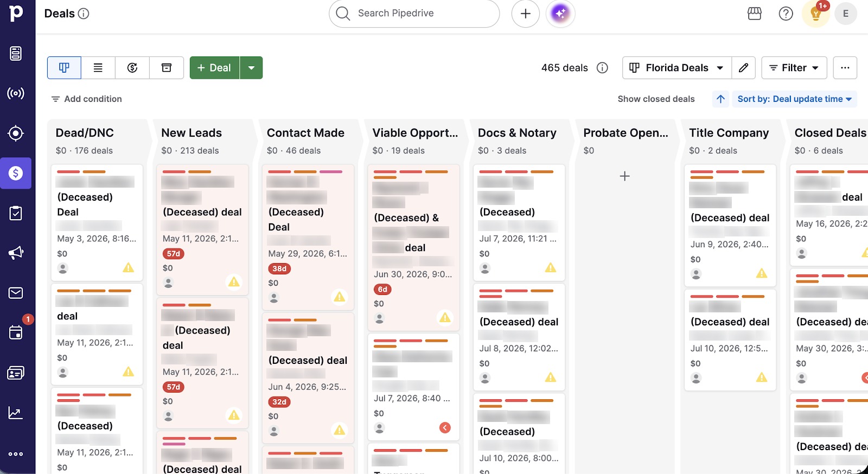The height and width of the screenshot is (474, 868).
Task: Add deal in Probate Open stage
Action: pos(624,176)
